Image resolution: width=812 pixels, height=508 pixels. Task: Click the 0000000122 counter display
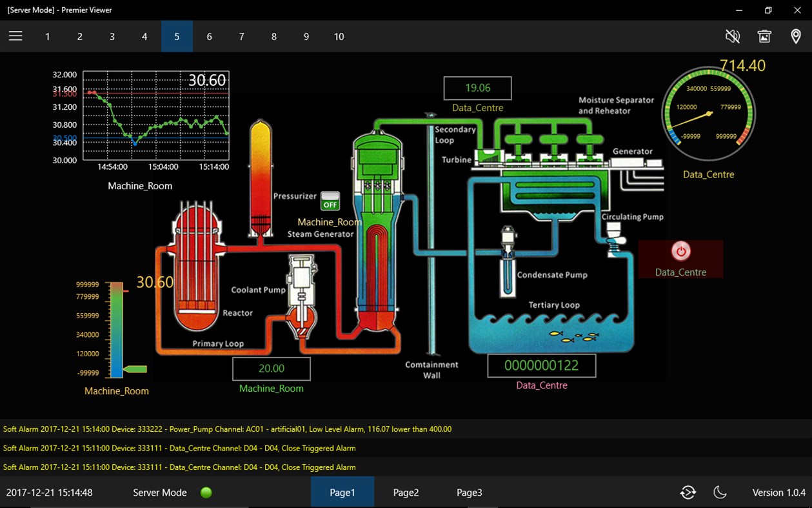pos(542,365)
